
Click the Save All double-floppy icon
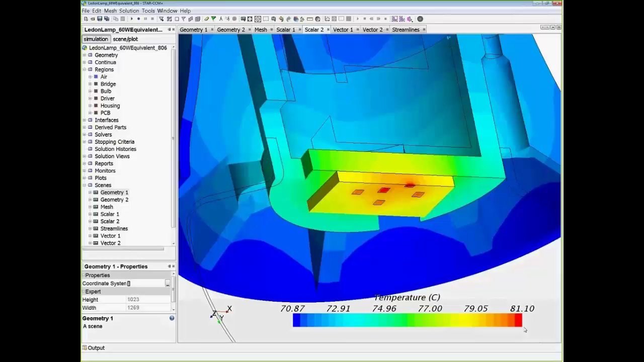(107, 19)
